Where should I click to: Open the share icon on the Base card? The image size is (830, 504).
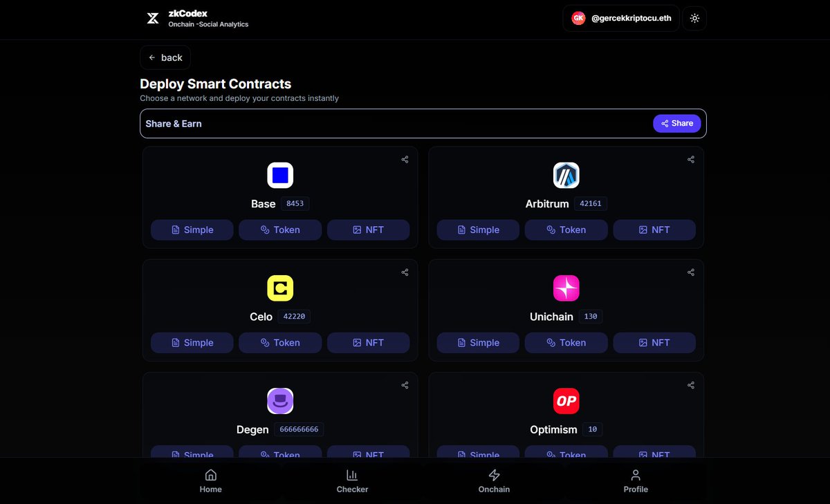coord(405,159)
